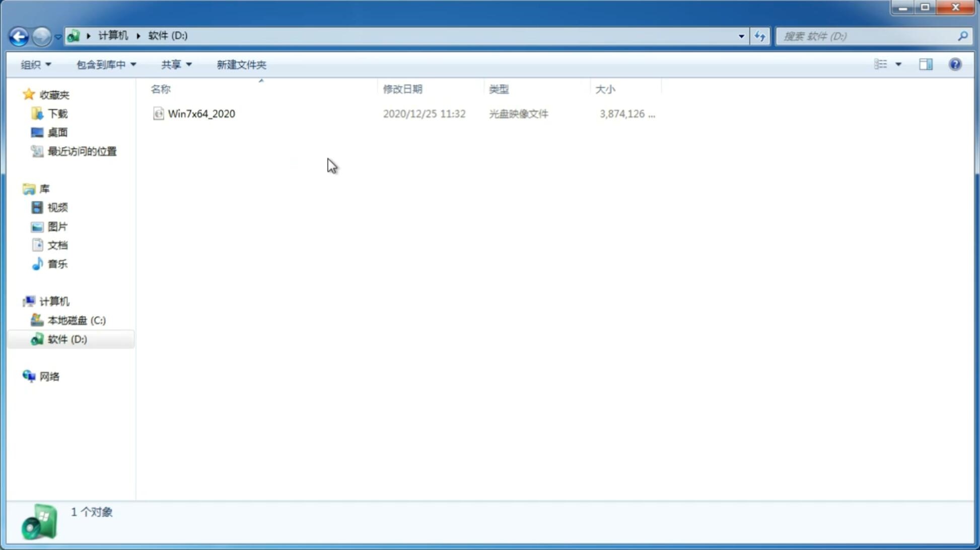Open 最近访问的位置 recent locations
Screen dimensions: 980x550
tap(81, 150)
